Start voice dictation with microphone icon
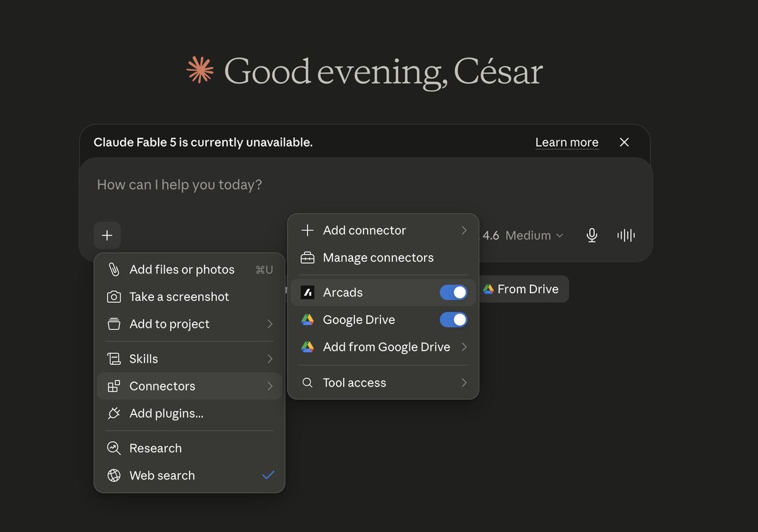This screenshot has width=758, height=532. point(592,236)
